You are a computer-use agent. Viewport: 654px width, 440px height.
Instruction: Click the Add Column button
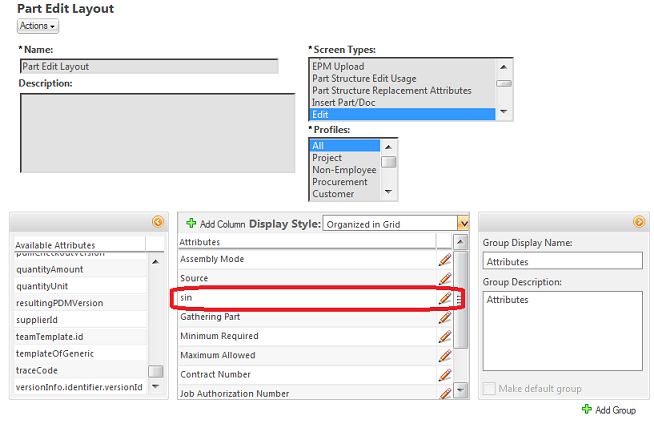coord(215,224)
